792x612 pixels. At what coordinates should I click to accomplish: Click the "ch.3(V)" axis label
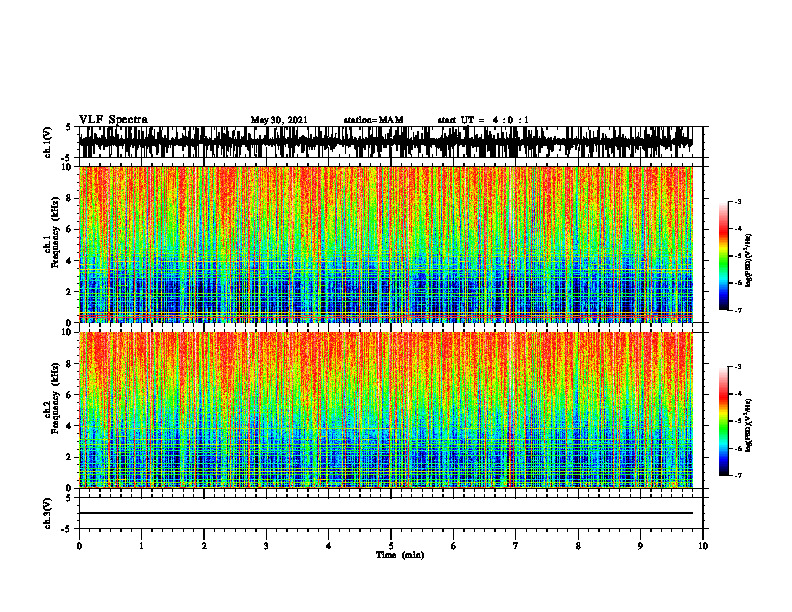48,513
